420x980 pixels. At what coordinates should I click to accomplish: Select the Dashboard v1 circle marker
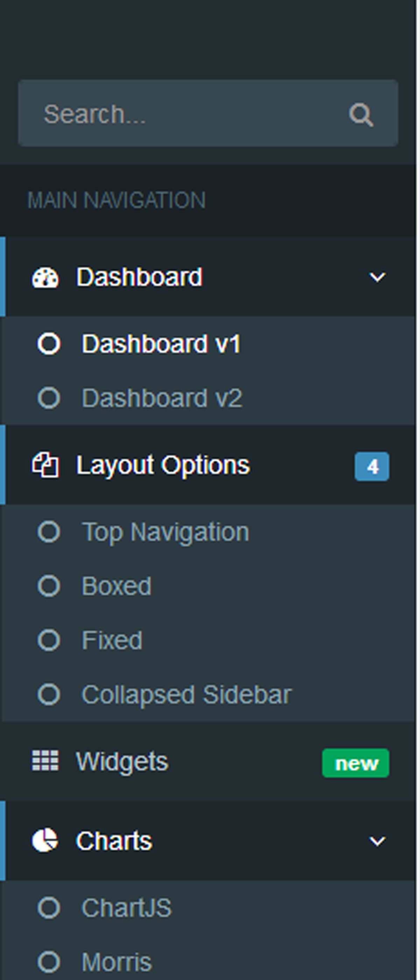click(x=49, y=344)
